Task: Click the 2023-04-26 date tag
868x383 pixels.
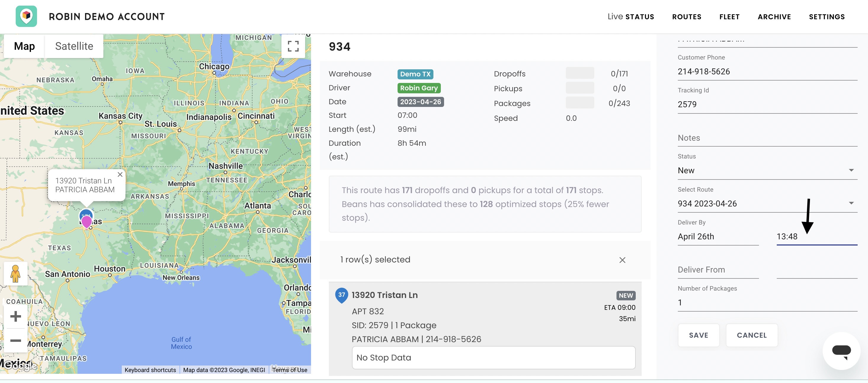Action: click(x=421, y=102)
